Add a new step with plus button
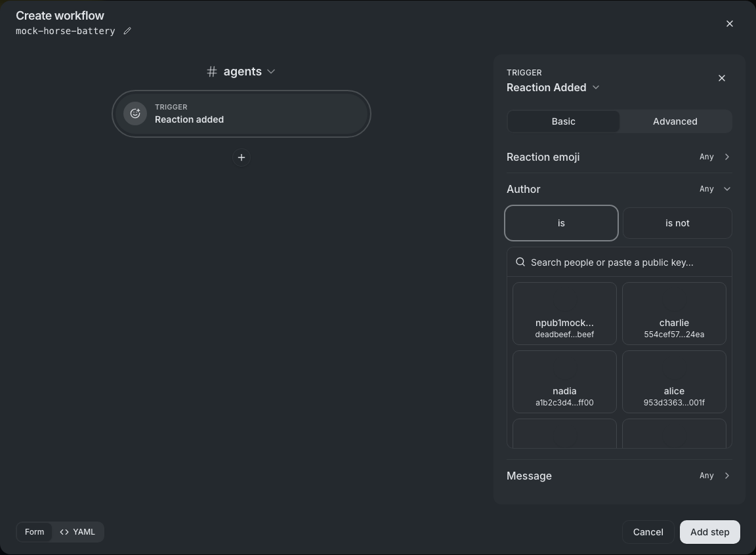 [241, 157]
